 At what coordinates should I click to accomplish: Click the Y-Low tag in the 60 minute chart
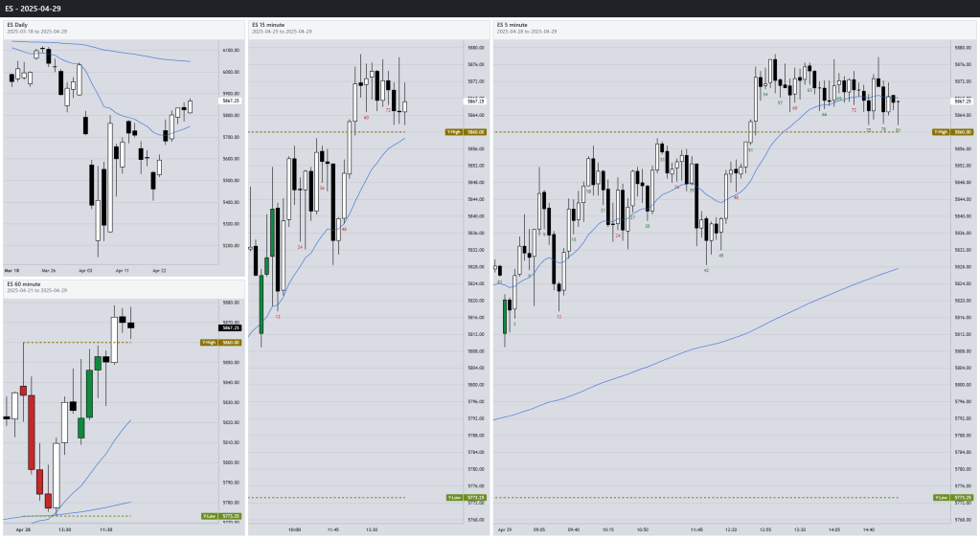(210, 517)
